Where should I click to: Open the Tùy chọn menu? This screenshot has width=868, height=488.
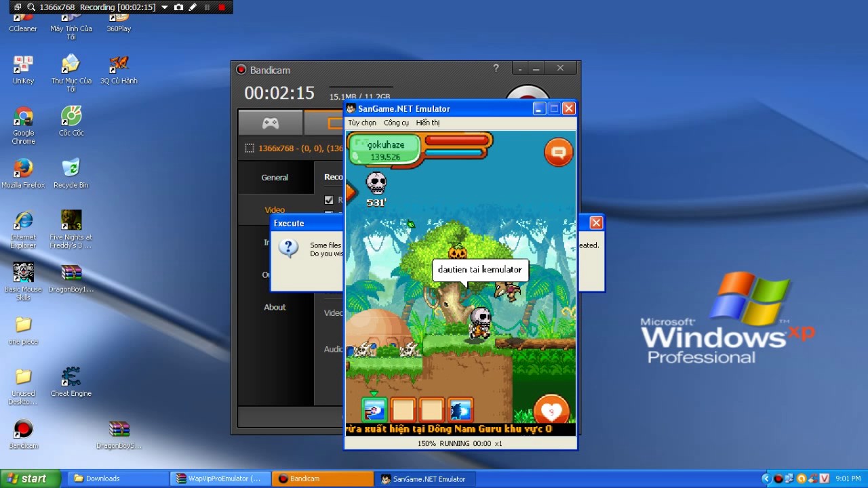coord(362,123)
